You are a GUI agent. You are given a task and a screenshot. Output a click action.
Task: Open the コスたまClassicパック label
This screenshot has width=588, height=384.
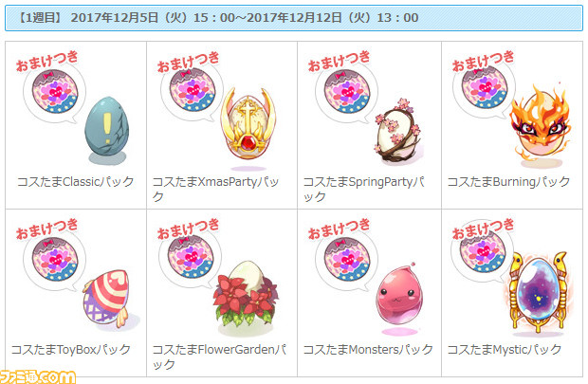(x=76, y=182)
